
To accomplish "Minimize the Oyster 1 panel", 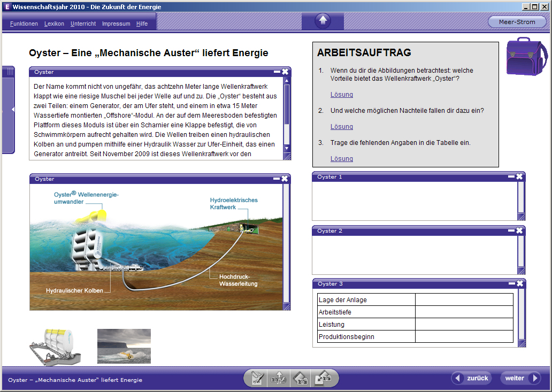I will [x=511, y=176].
